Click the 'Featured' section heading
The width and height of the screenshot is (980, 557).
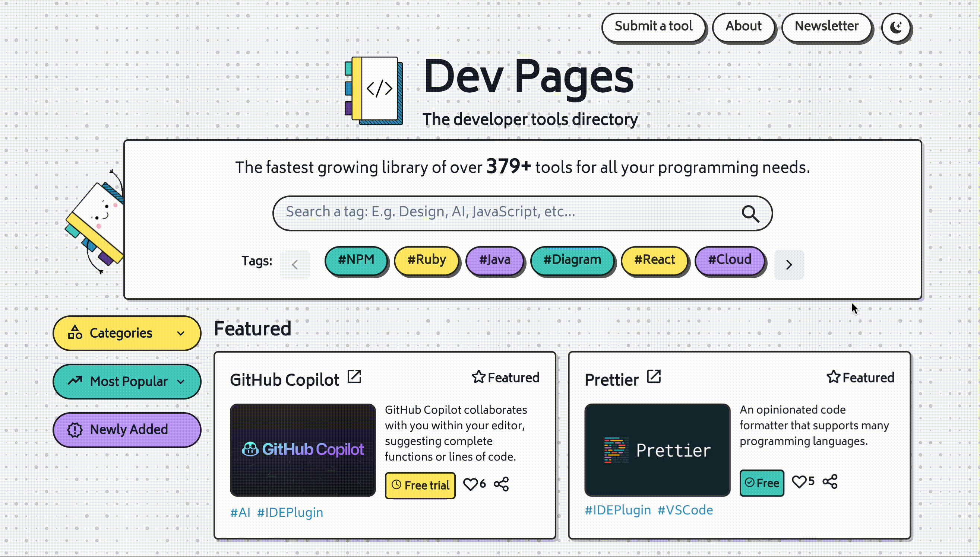252,329
